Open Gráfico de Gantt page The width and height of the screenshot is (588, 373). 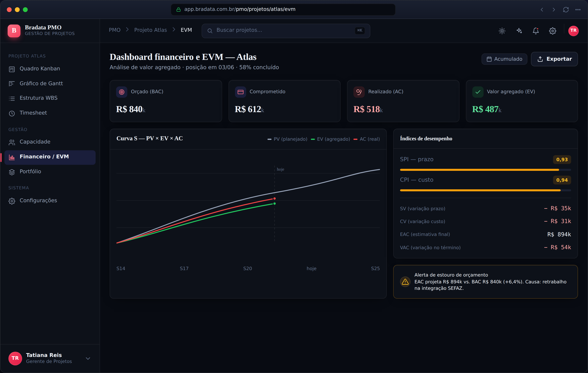click(x=50, y=83)
